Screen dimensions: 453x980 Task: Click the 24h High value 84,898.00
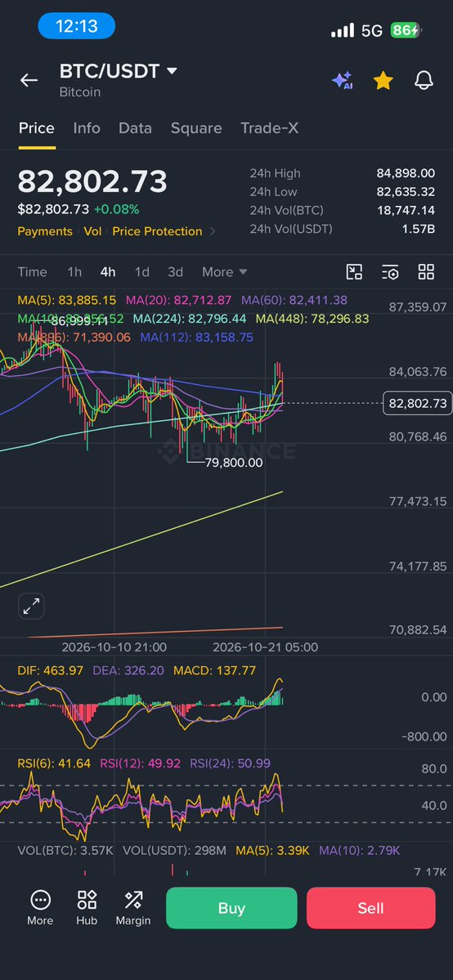(406, 173)
